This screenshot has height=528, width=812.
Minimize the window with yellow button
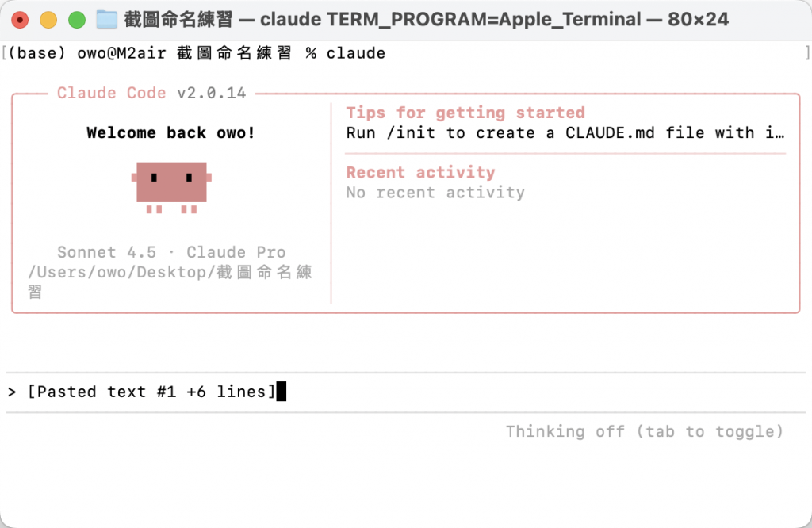[48, 20]
